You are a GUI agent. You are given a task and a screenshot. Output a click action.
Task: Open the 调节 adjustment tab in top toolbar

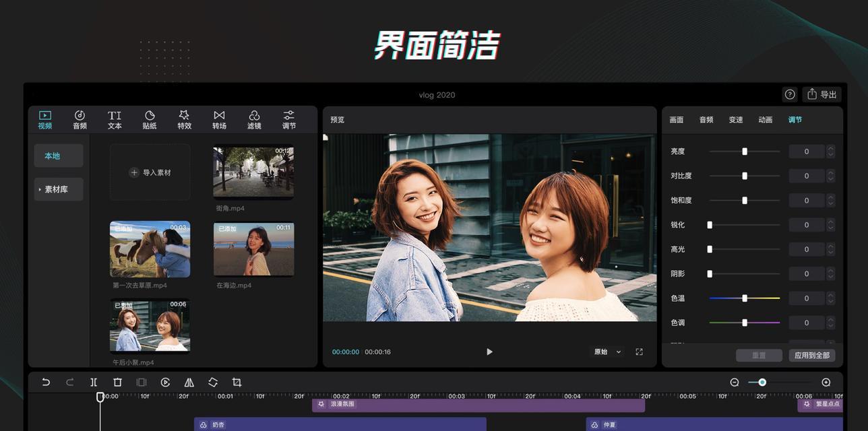coord(289,120)
